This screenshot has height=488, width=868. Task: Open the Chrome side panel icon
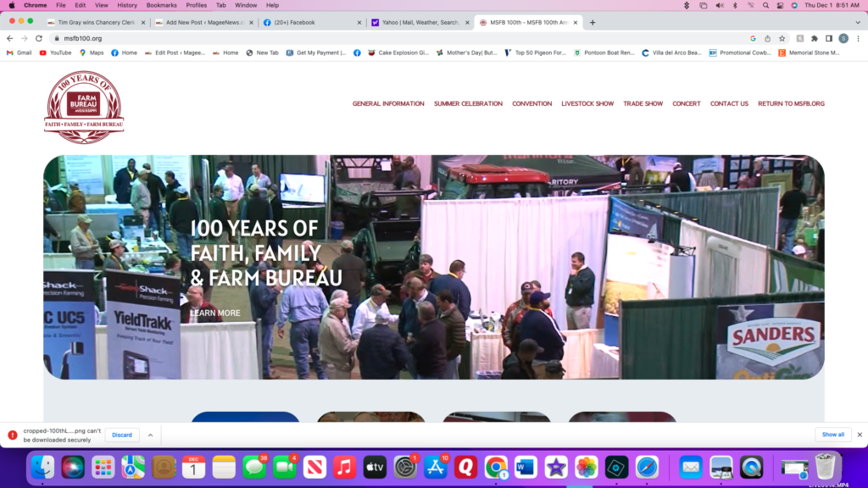click(829, 38)
